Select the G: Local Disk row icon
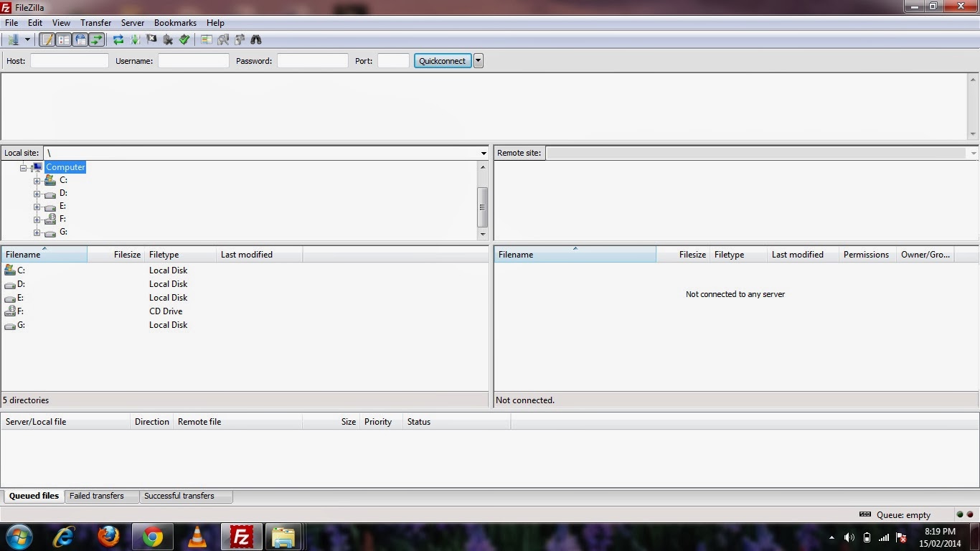 10,325
